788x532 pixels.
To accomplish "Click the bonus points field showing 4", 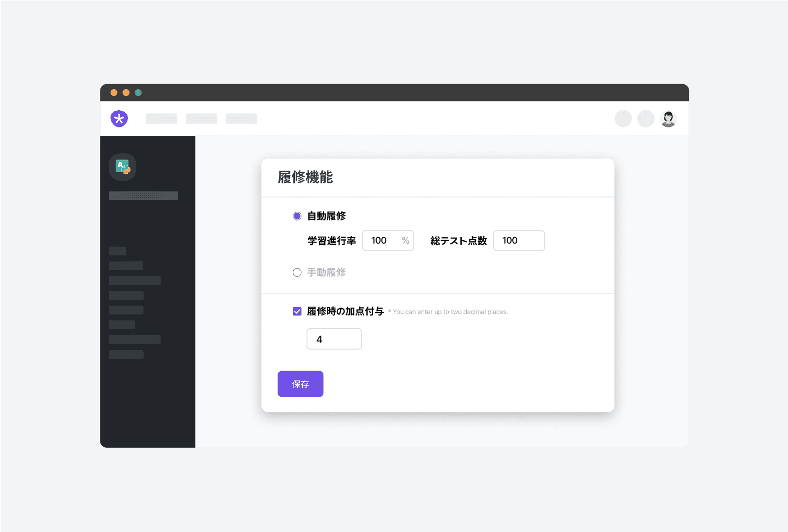I will (334, 339).
